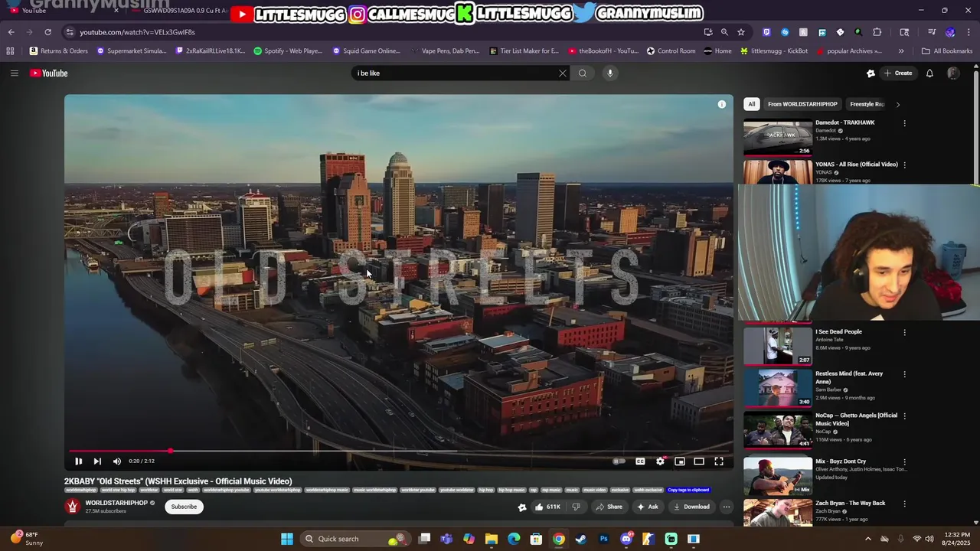The width and height of the screenshot is (980, 551).
Task: Toggle closed captions on the video
Action: [640, 461]
